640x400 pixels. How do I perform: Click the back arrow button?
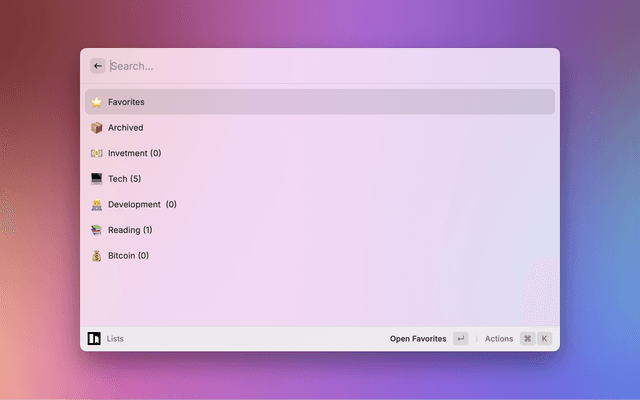pos(98,66)
